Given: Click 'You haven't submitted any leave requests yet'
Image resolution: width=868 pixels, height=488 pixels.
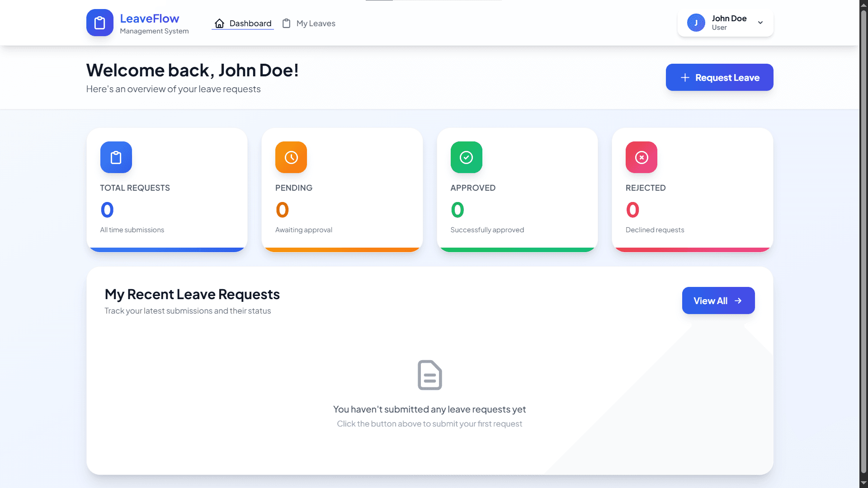Looking at the screenshot, I should 429,409.
